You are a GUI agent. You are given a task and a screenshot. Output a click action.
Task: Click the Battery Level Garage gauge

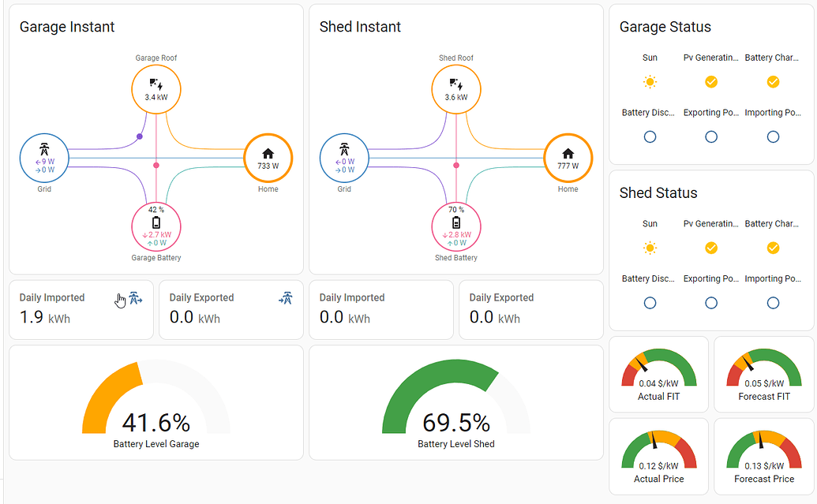pos(156,402)
